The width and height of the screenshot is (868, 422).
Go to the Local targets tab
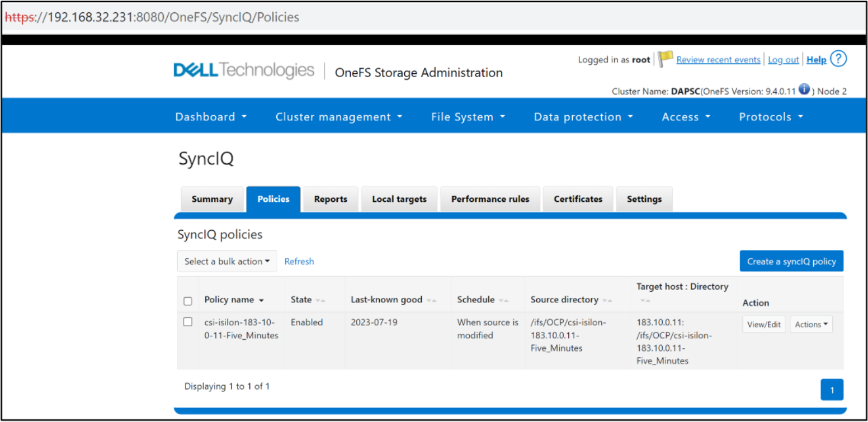[x=399, y=200]
